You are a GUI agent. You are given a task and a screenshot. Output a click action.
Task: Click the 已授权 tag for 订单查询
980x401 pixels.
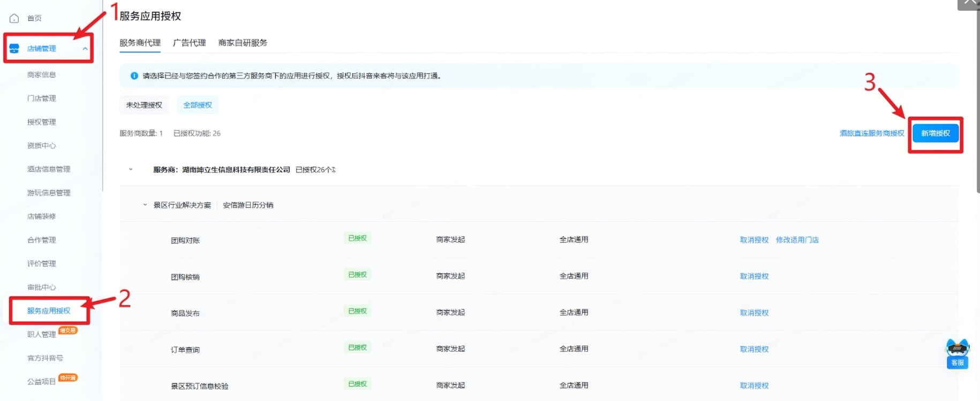tap(357, 347)
